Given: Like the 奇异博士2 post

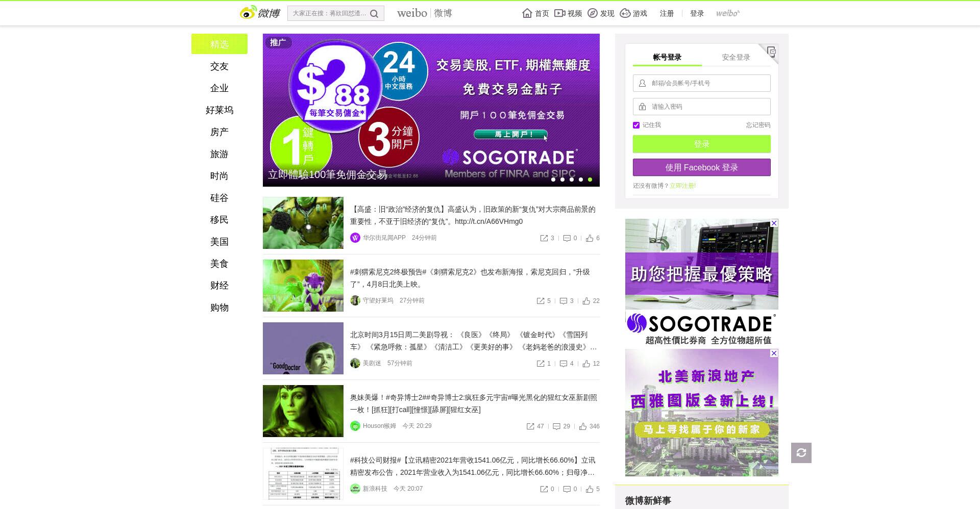Looking at the screenshot, I should [583, 426].
